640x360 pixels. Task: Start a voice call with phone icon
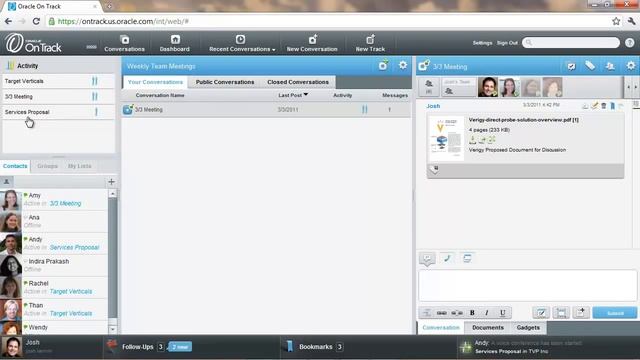click(x=447, y=258)
